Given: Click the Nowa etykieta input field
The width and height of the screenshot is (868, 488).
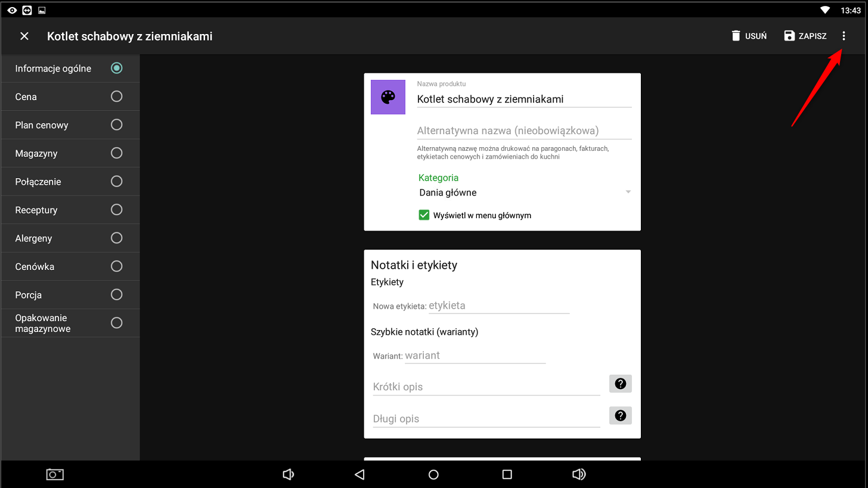Looking at the screenshot, I should tap(498, 306).
